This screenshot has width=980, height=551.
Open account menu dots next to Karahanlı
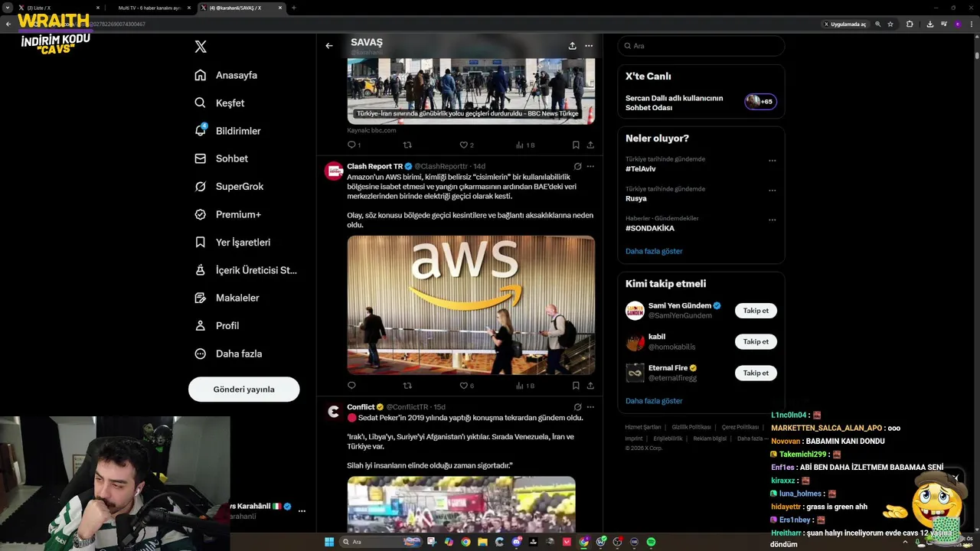(302, 511)
